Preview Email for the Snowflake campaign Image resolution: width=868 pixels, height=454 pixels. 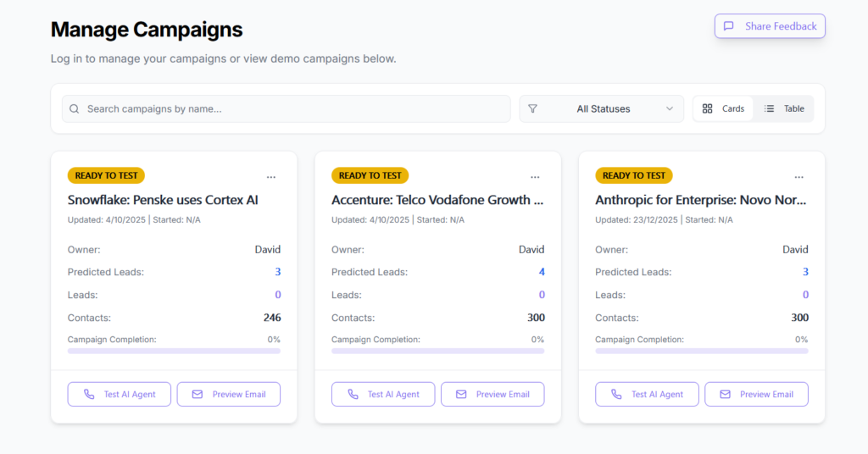(229, 395)
